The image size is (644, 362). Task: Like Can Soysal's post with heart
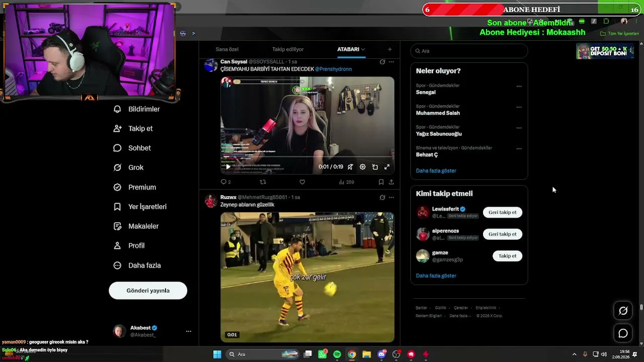(302, 182)
